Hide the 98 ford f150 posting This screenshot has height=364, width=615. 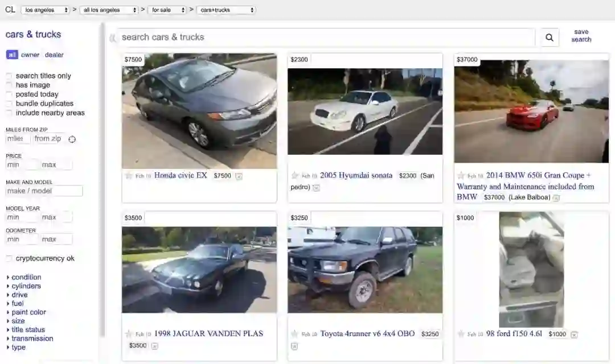coord(574,334)
